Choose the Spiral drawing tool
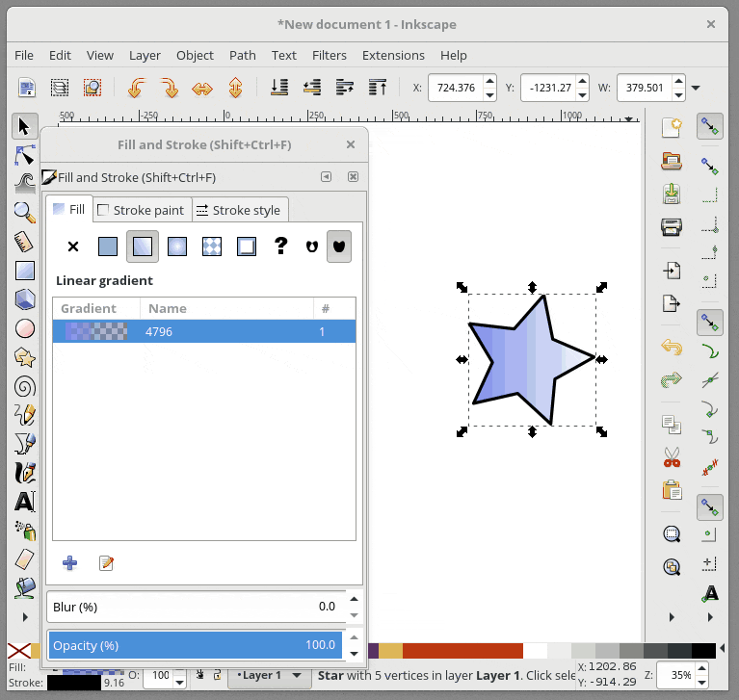Image resolution: width=739 pixels, height=700 pixels. [x=25, y=387]
